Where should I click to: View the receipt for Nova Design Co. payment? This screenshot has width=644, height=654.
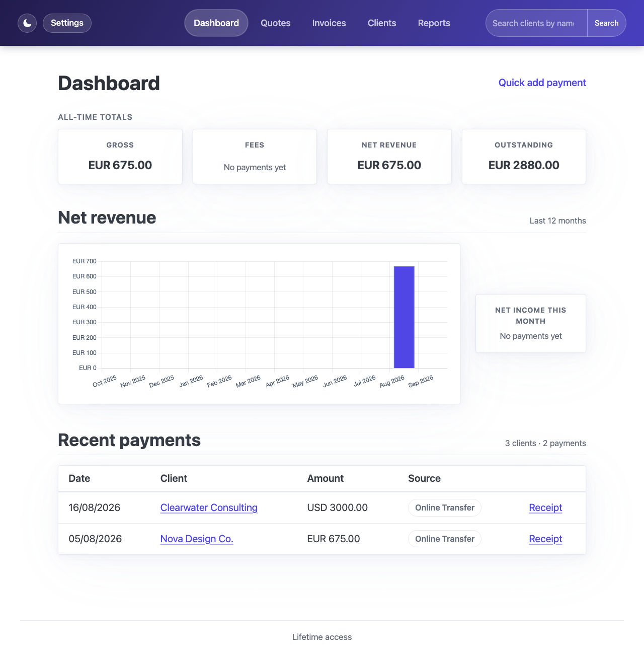pos(545,539)
